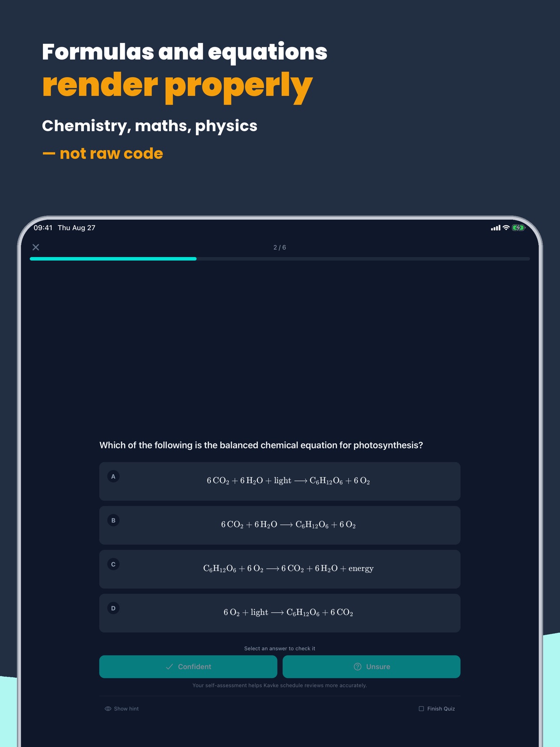Click the letter A badge

pos(113,476)
